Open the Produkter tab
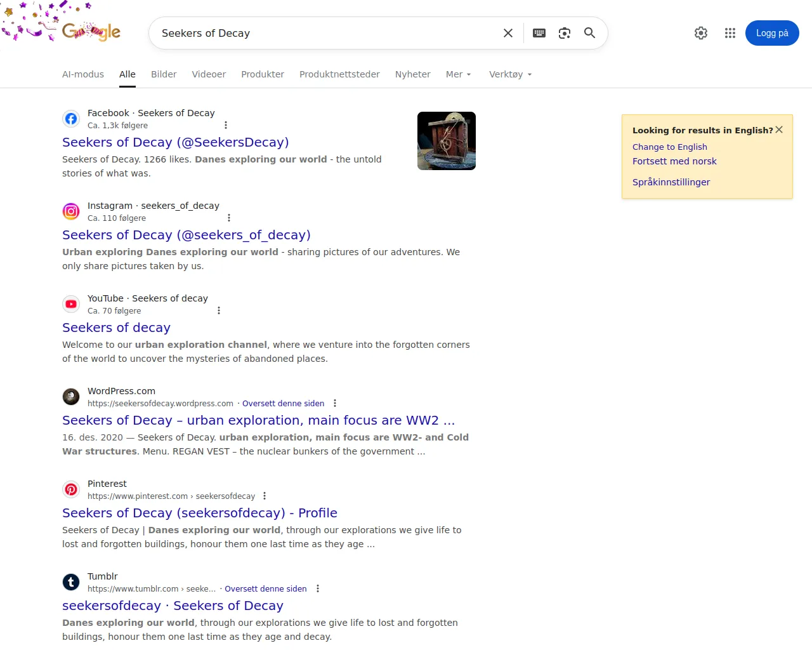Image resolution: width=812 pixels, height=650 pixels. click(263, 74)
